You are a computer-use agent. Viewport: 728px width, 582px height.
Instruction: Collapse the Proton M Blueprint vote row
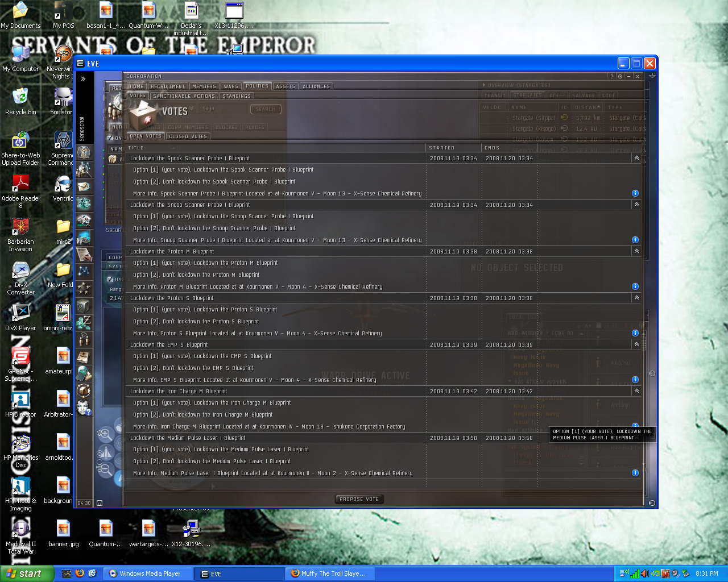636,251
